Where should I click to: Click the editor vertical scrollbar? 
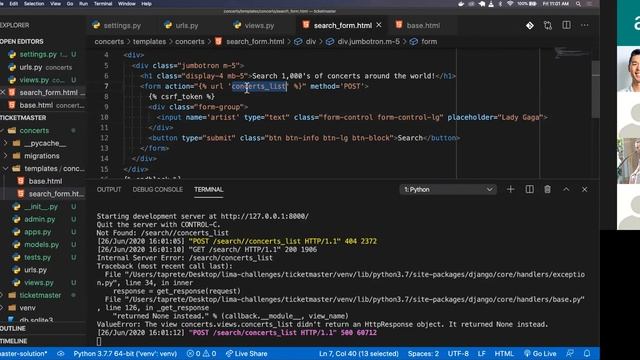coord(596,90)
